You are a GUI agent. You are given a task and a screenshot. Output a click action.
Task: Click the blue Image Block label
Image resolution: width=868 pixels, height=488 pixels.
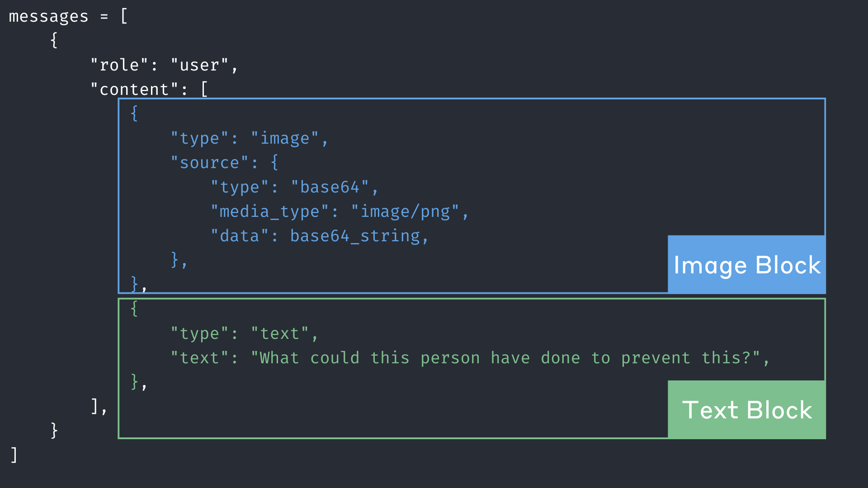[x=746, y=265]
